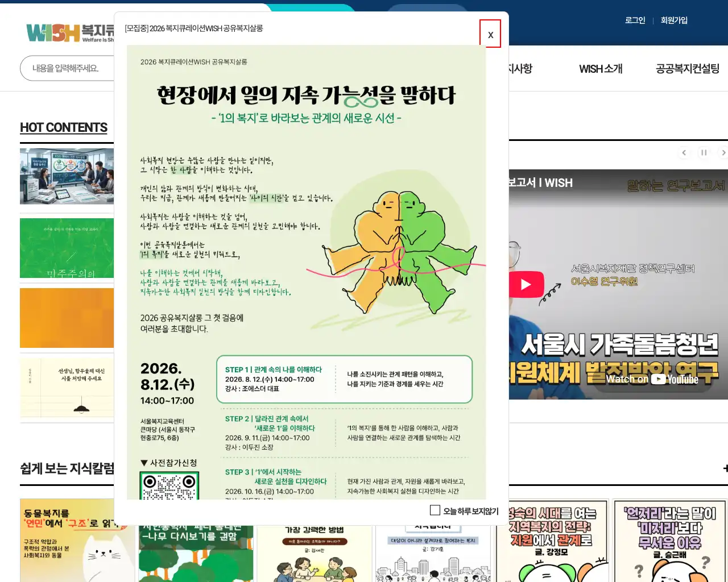
Task: Open the HOT CONTENTS office meeting thumbnail
Action: click(x=67, y=176)
